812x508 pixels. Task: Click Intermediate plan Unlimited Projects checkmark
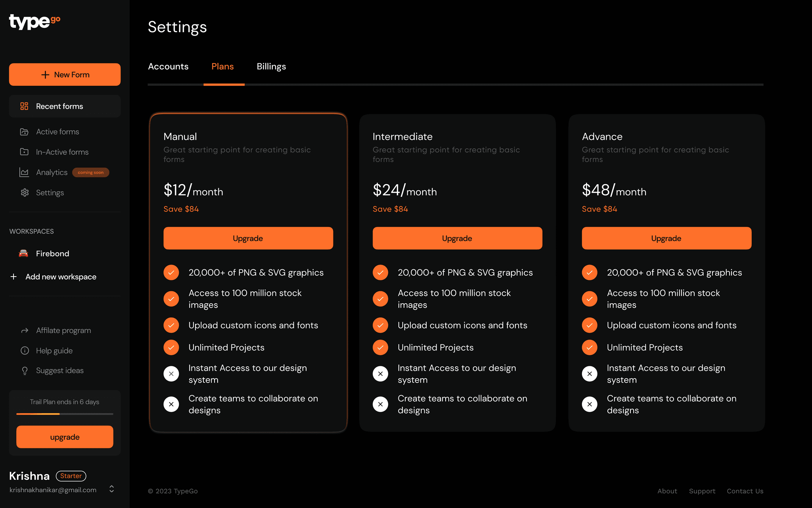(381, 348)
